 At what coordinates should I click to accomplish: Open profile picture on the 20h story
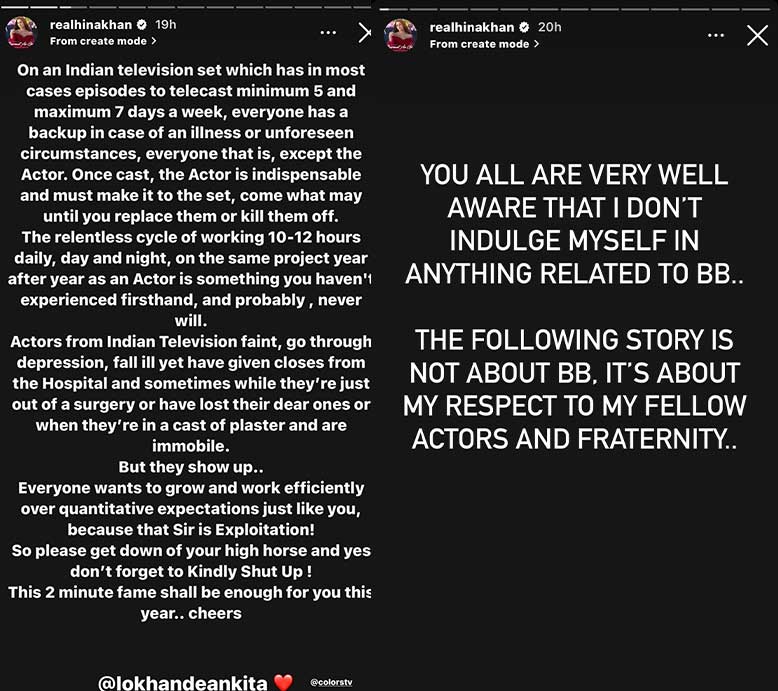point(402,34)
